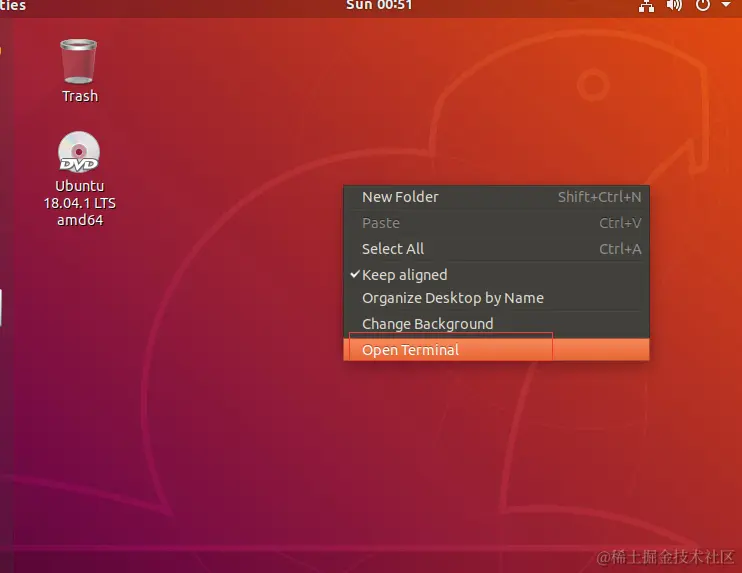Open the clock showing Sun 00:51
This screenshot has width=742, height=573.
pyautogui.click(x=379, y=5)
